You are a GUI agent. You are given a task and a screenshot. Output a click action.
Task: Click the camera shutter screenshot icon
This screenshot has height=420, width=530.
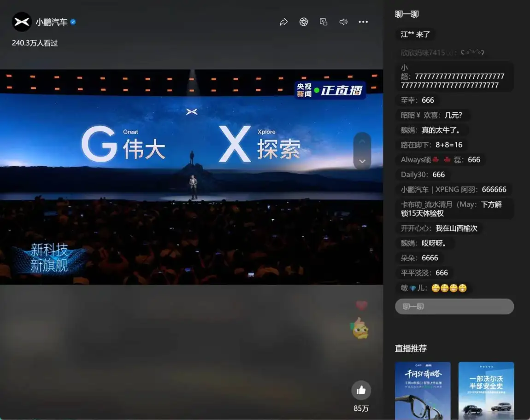coord(304,22)
